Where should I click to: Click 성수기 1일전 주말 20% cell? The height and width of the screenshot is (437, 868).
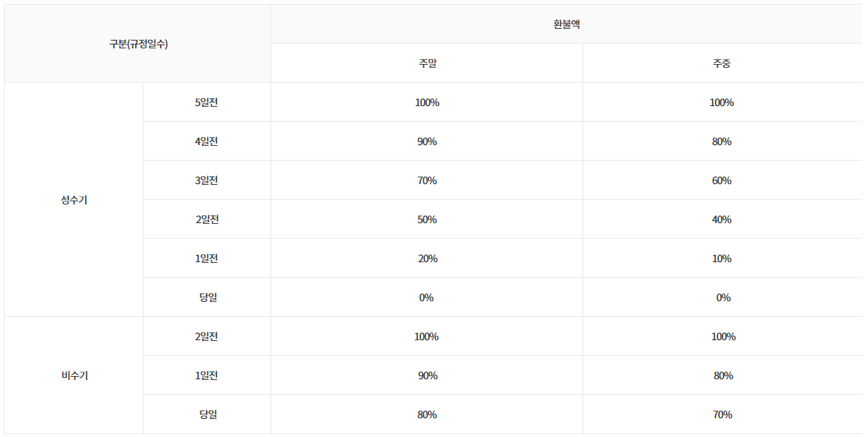(x=427, y=258)
